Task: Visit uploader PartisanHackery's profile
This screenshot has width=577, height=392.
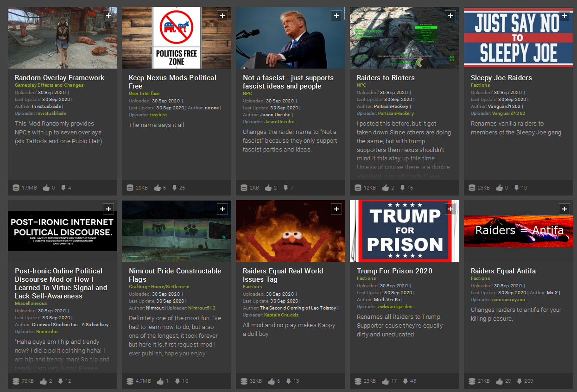Action: tap(396, 114)
